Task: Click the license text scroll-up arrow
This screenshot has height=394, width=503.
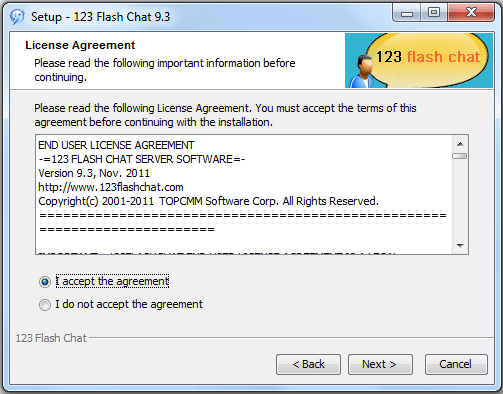Action: coord(460,144)
